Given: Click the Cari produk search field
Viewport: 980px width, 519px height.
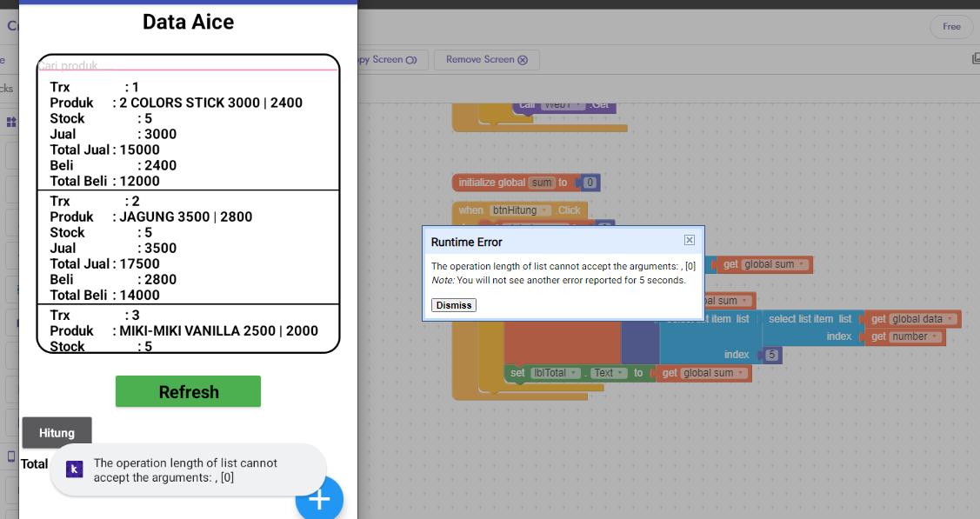Looking at the screenshot, I should coord(188,64).
